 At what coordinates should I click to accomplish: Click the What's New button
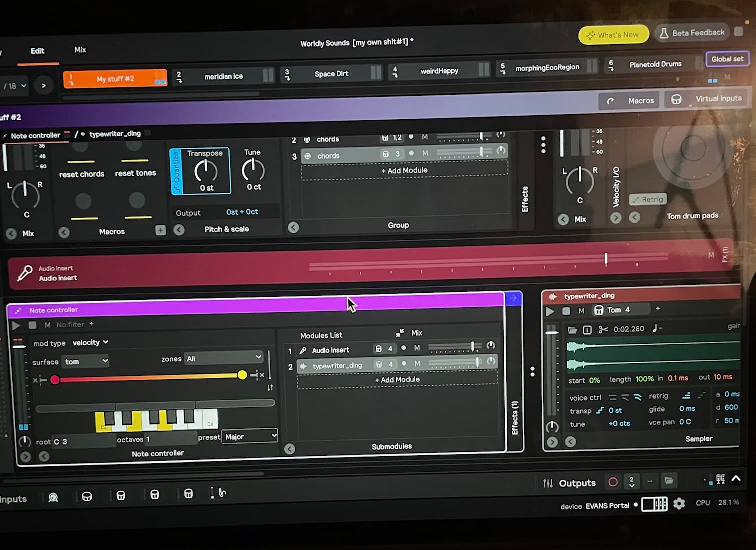pos(613,35)
